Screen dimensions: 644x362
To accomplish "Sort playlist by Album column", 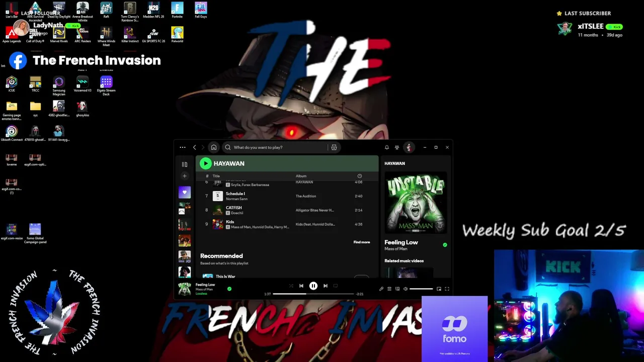I will pyautogui.click(x=301, y=176).
